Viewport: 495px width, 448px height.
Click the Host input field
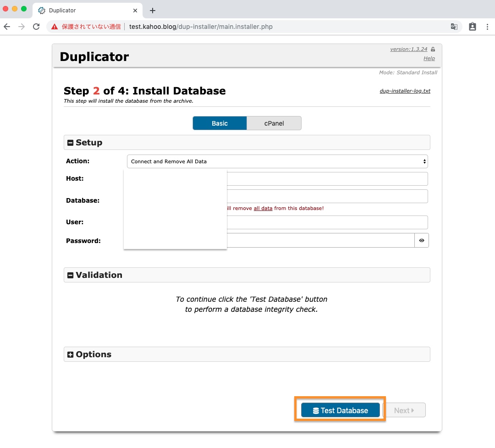(327, 179)
